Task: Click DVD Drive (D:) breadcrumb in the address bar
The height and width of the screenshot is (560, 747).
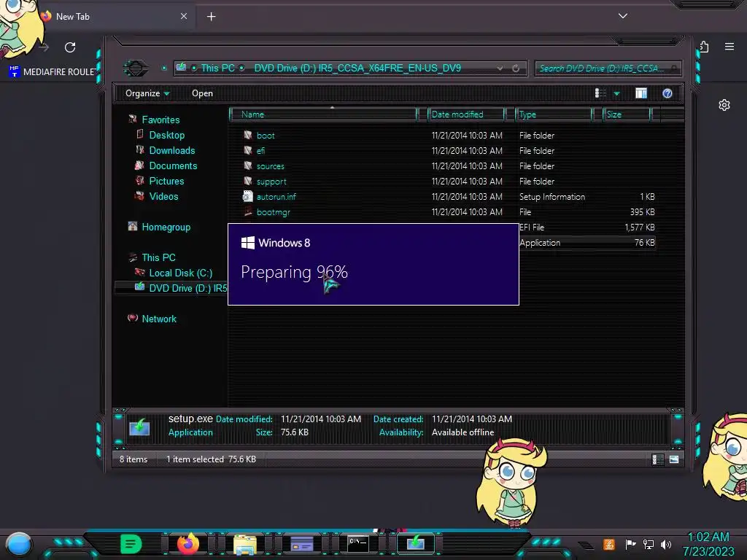Action: click(357, 68)
